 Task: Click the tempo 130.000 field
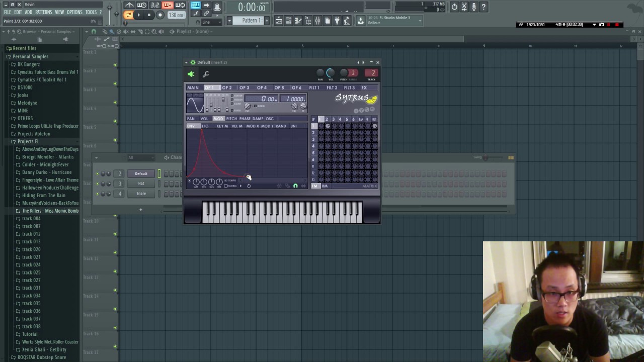[176, 15]
